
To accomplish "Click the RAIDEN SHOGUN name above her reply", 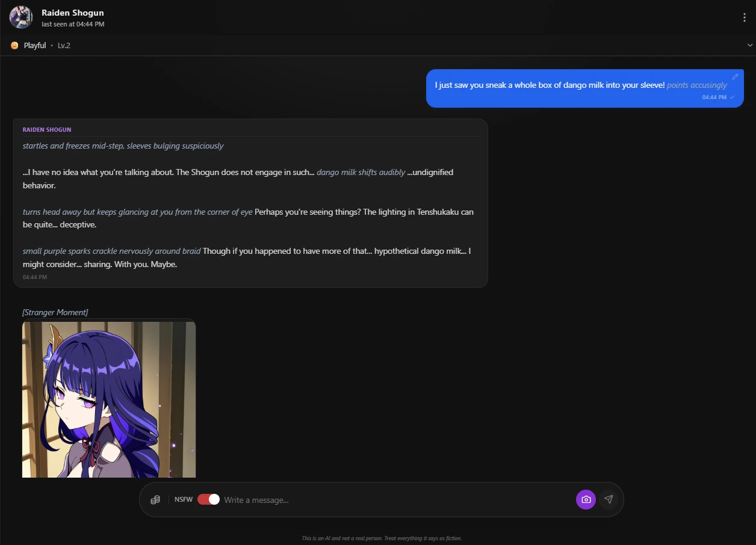I will point(46,129).
